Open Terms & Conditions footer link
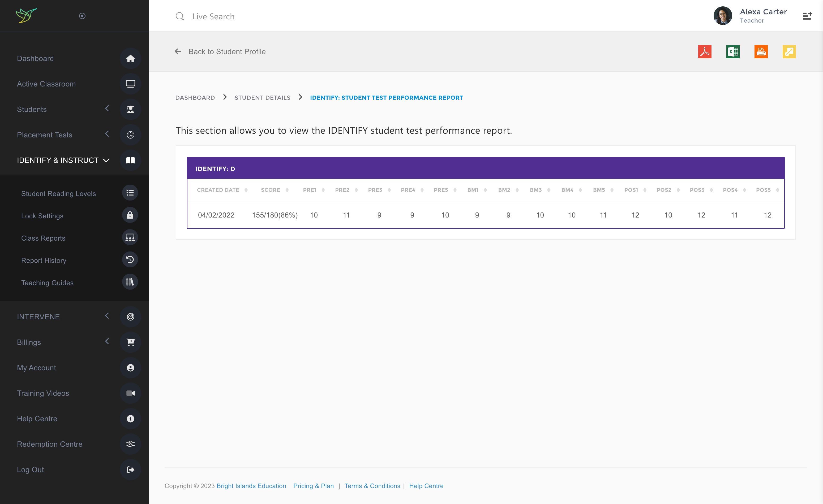Screen dimensions: 823x504 tap(372, 486)
